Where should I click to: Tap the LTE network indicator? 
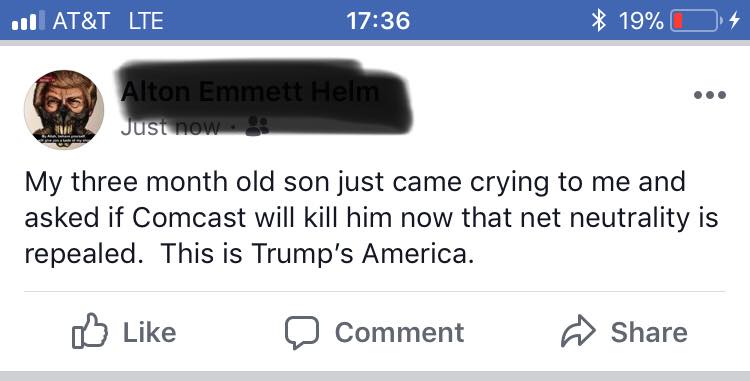click(x=146, y=21)
